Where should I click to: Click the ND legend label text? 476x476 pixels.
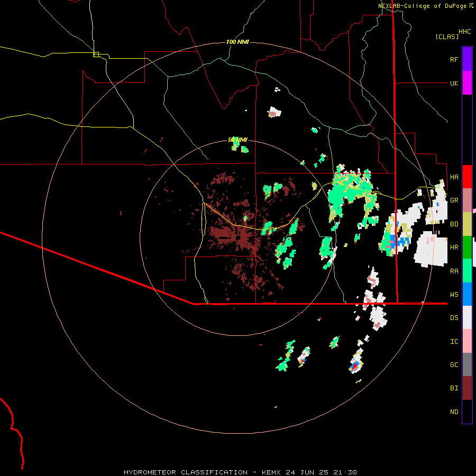coord(454,412)
